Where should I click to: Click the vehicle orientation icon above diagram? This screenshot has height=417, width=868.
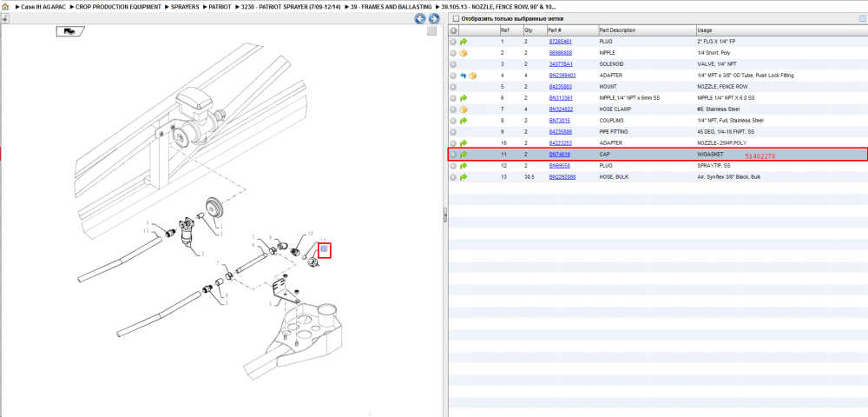coord(69,31)
